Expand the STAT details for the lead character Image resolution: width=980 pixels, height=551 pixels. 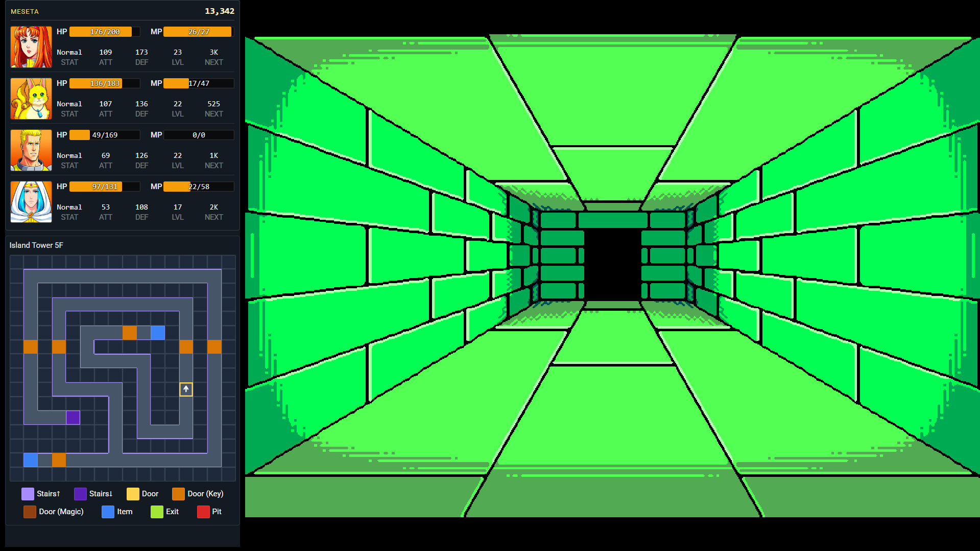point(69,57)
